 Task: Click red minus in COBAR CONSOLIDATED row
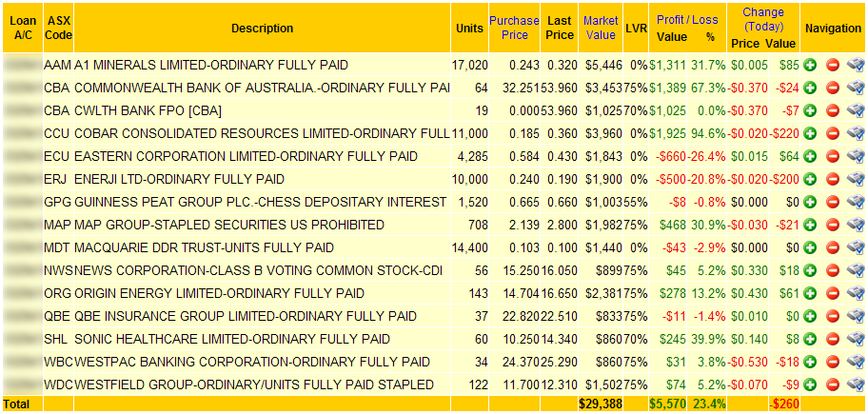833,133
